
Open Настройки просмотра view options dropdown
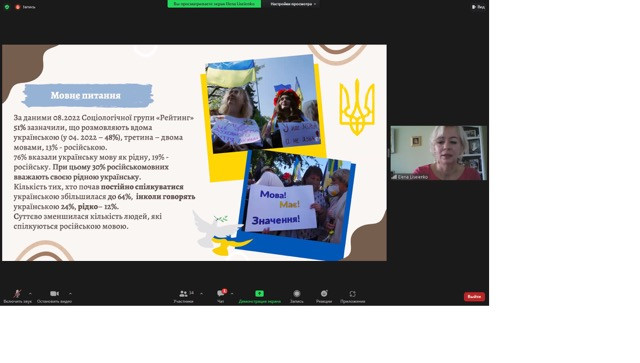pos(293,4)
